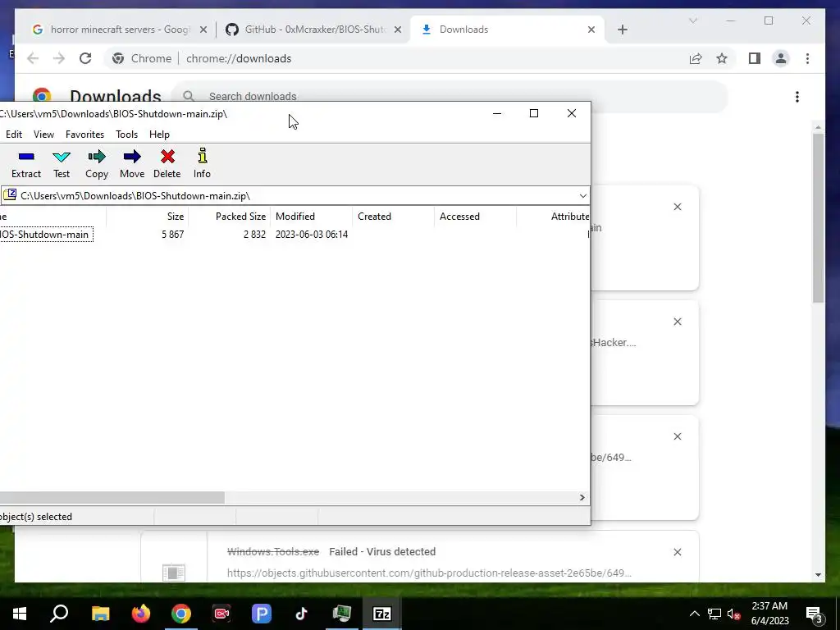Select the Downloads tab in Chrome
This screenshot has height=630, width=840.
(505, 30)
